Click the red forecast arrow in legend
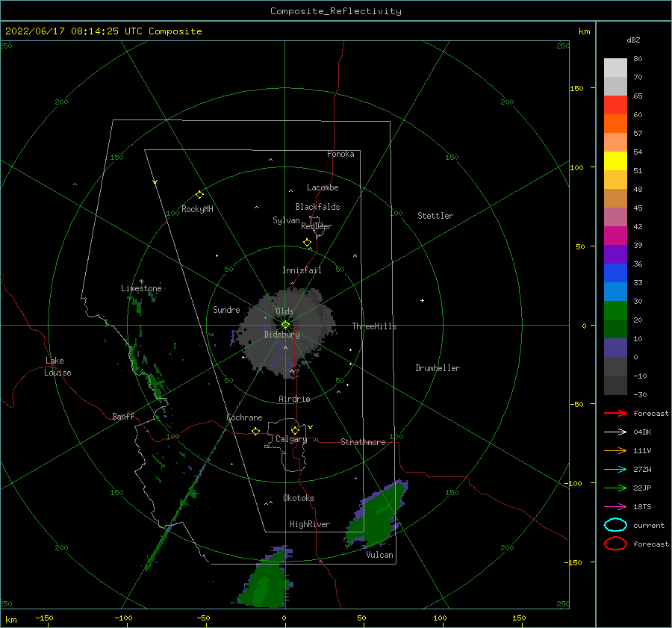 click(x=615, y=413)
